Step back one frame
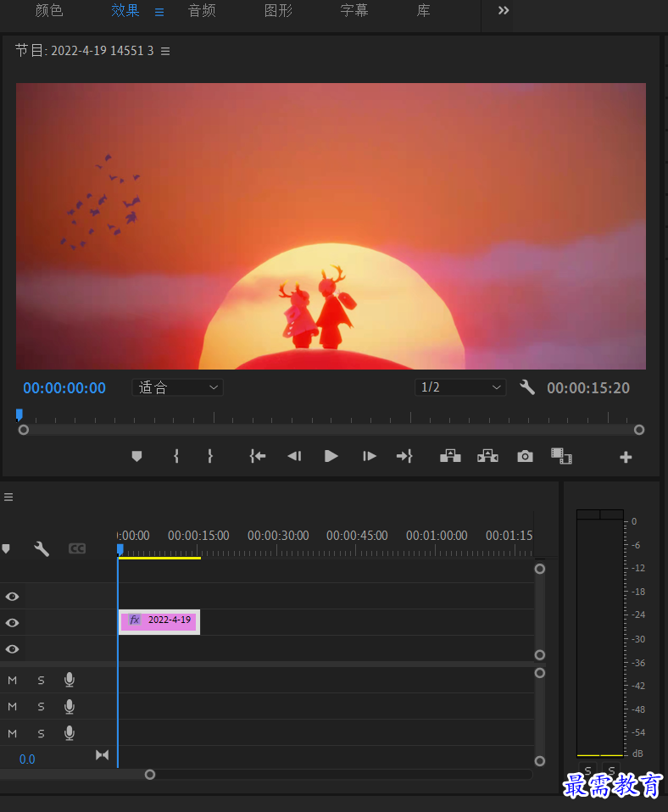This screenshot has width=668, height=812. click(x=294, y=456)
